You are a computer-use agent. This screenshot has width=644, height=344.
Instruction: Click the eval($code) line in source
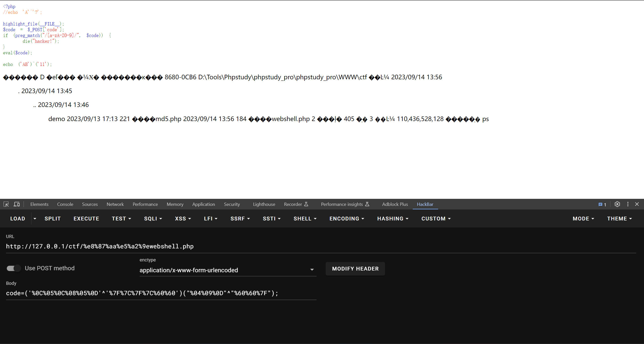coord(18,53)
